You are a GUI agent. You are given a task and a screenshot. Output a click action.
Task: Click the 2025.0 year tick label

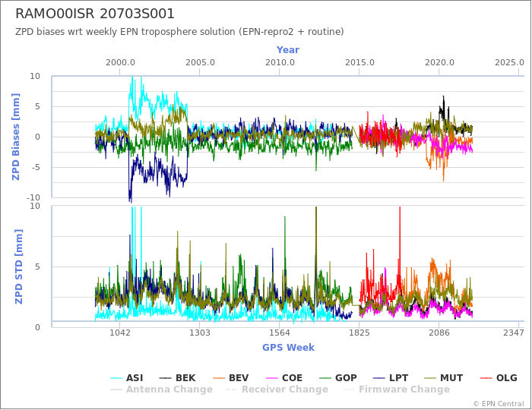coord(510,63)
